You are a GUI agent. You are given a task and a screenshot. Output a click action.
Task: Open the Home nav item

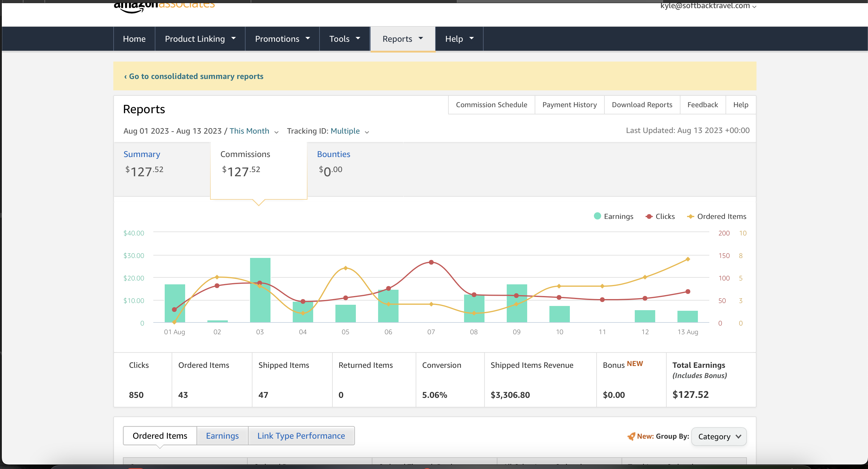click(x=134, y=39)
